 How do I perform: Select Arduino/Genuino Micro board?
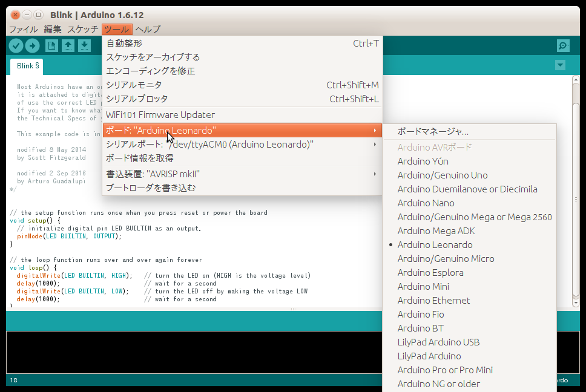click(x=469, y=259)
